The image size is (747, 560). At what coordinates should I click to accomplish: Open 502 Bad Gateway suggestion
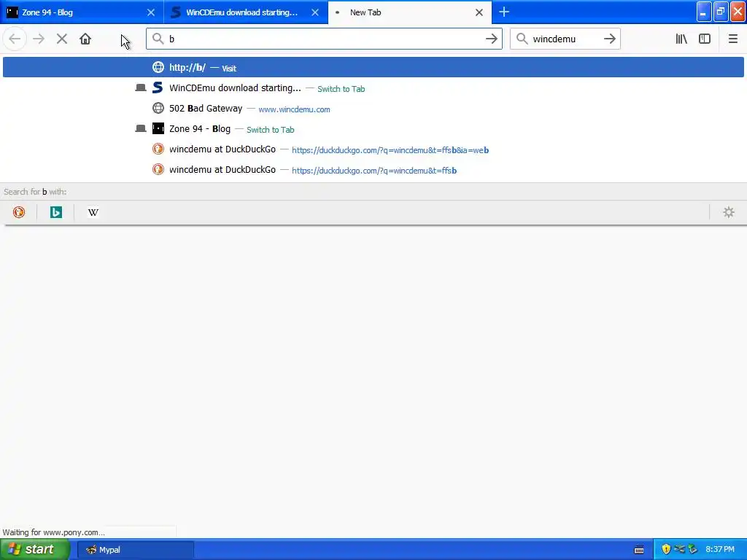(373, 109)
